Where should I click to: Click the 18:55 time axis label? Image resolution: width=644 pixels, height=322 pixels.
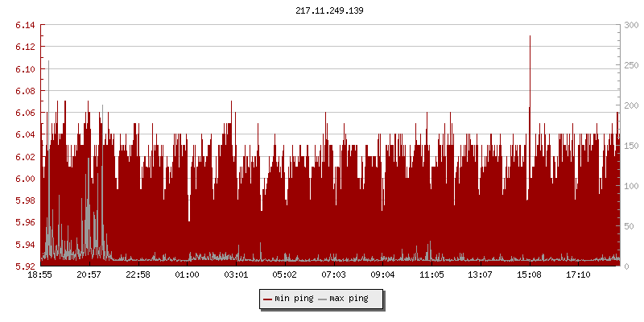pos(40,275)
